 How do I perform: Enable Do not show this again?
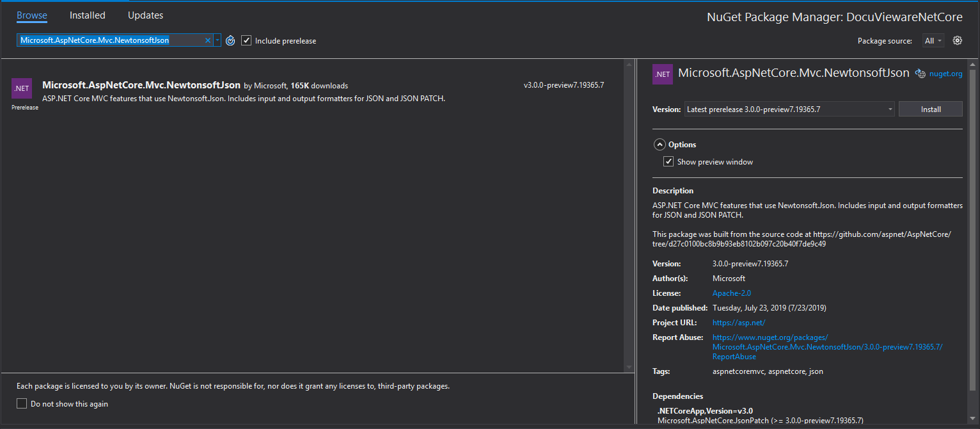[x=21, y=404]
